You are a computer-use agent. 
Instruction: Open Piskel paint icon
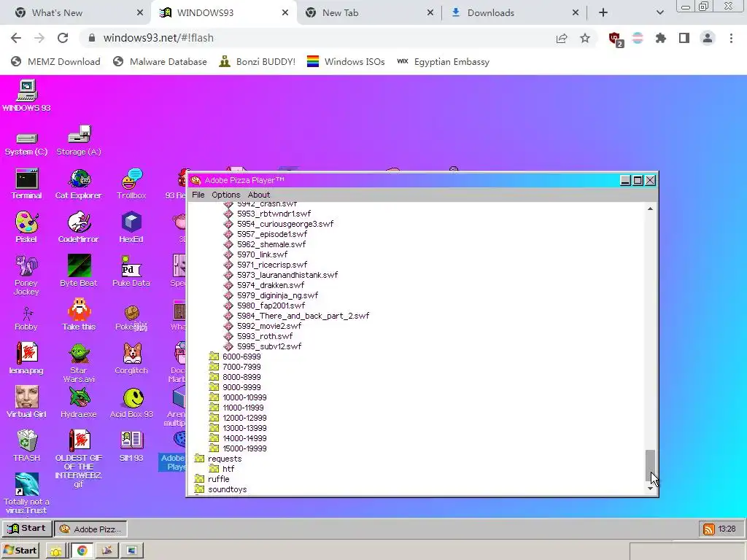coord(26,227)
